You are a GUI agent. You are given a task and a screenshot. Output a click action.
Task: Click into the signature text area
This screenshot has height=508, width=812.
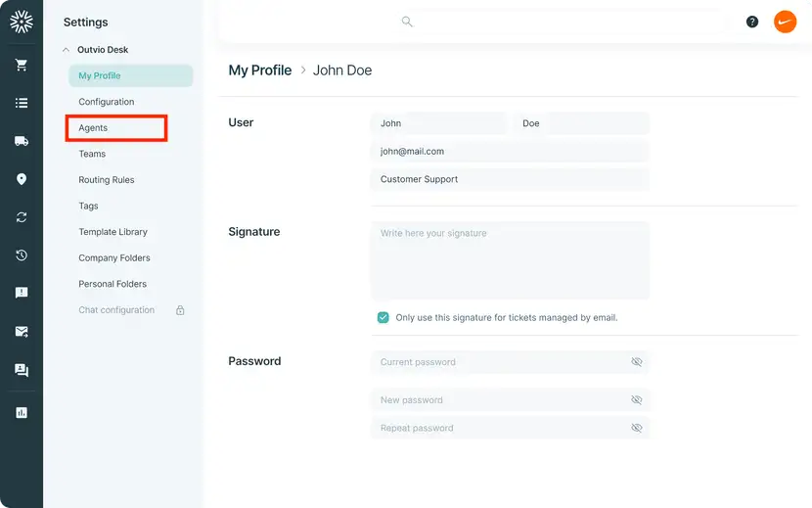coord(510,260)
